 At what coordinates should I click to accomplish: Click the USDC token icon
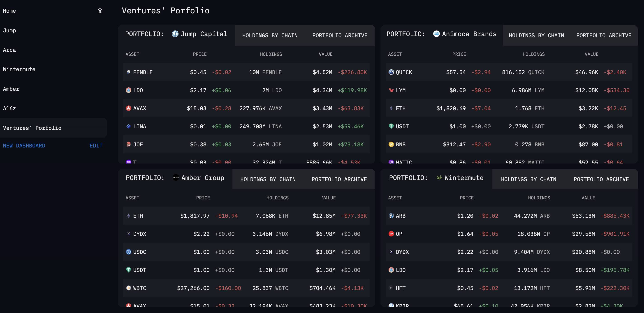point(128,252)
